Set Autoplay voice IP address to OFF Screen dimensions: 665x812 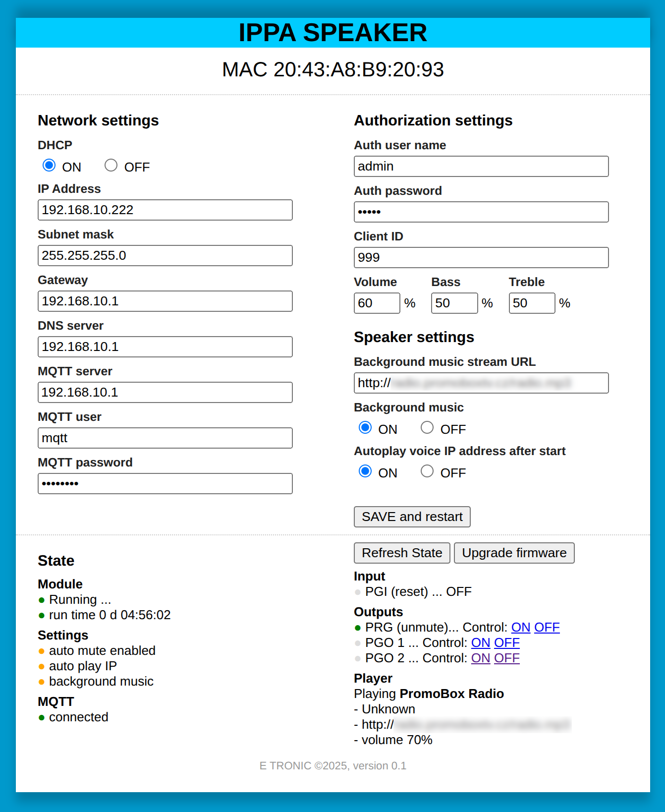point(427,471)
